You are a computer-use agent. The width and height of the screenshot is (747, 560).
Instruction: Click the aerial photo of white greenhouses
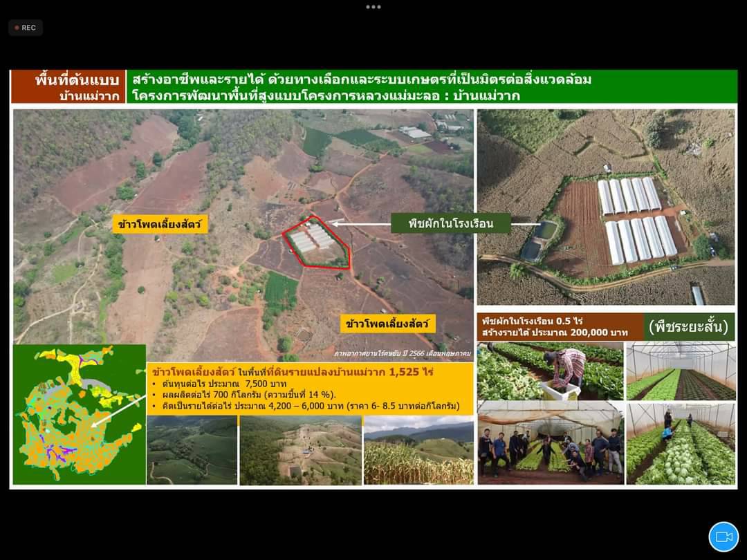coord(606,207)
